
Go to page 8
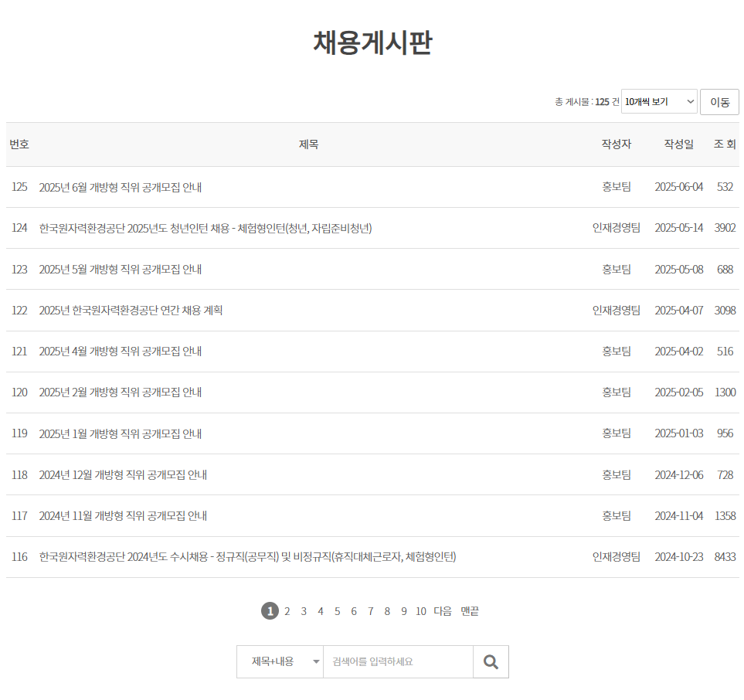[387, 611]
